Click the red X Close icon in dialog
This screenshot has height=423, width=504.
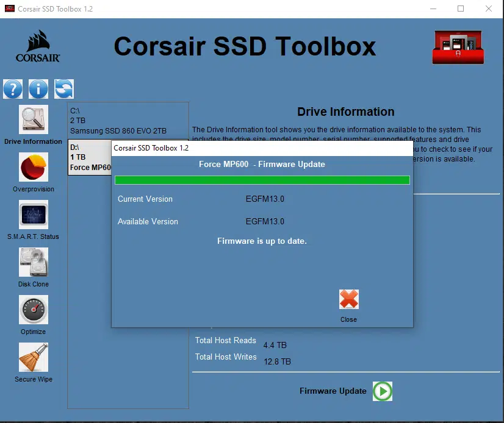coord(349,299)
